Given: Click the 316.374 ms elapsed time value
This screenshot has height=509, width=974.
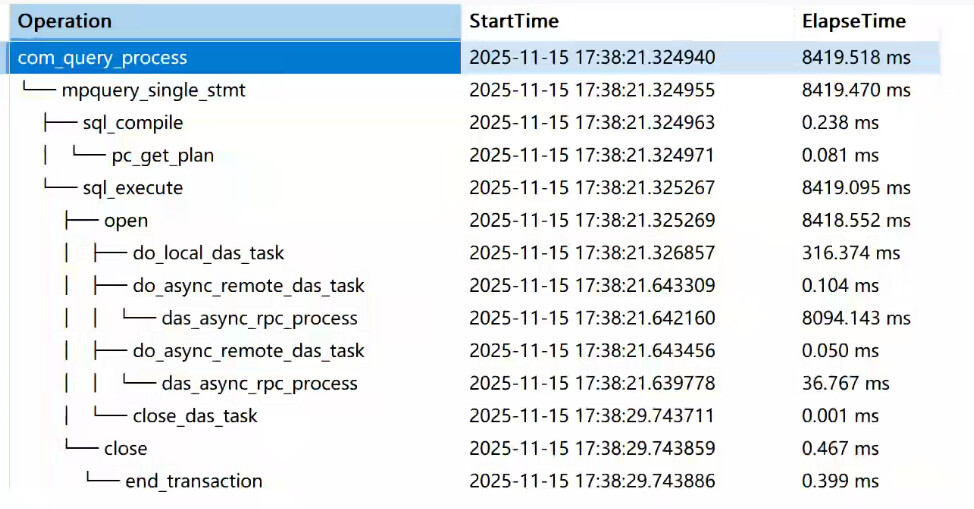Looking at the screenshot, I should 851,253.
